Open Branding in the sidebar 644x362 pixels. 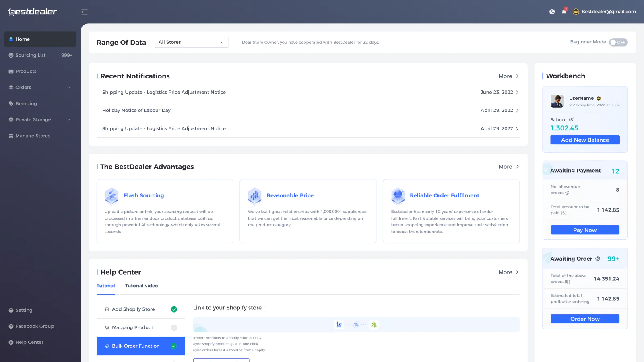click(40, 103)
